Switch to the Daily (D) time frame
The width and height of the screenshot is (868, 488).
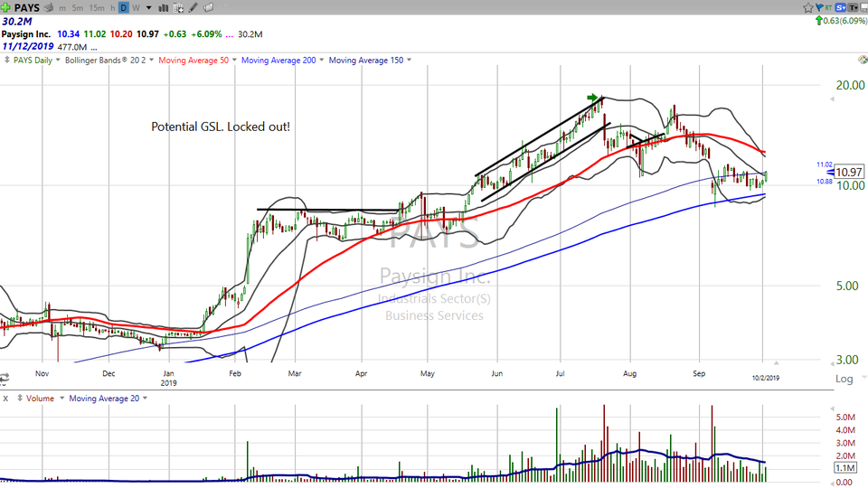[x=123, y=8]
